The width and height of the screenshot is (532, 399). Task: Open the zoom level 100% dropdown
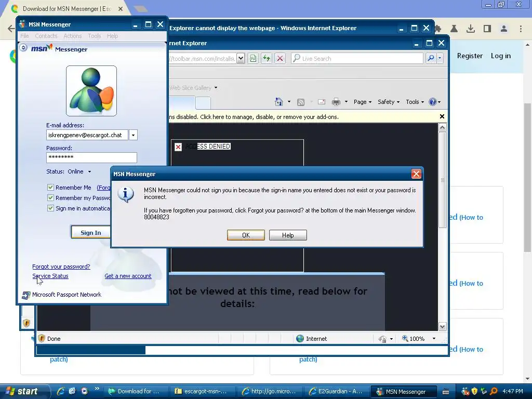tap(434, 339)
